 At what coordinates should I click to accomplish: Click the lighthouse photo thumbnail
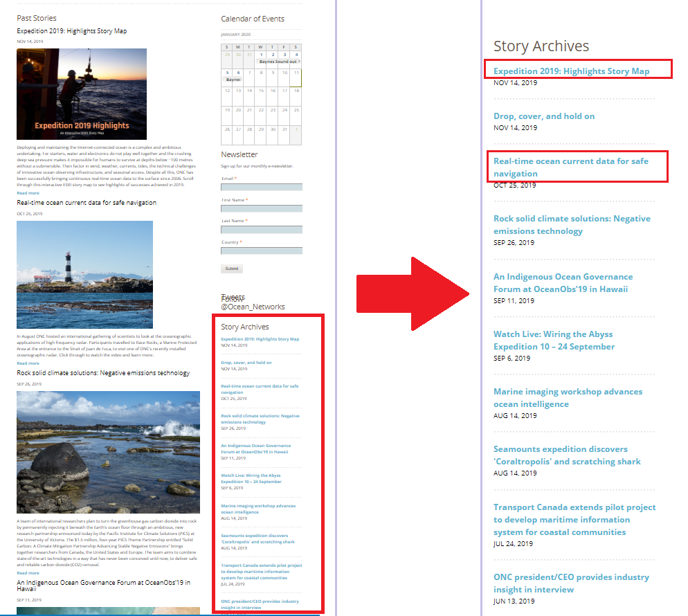click(84, 275)
